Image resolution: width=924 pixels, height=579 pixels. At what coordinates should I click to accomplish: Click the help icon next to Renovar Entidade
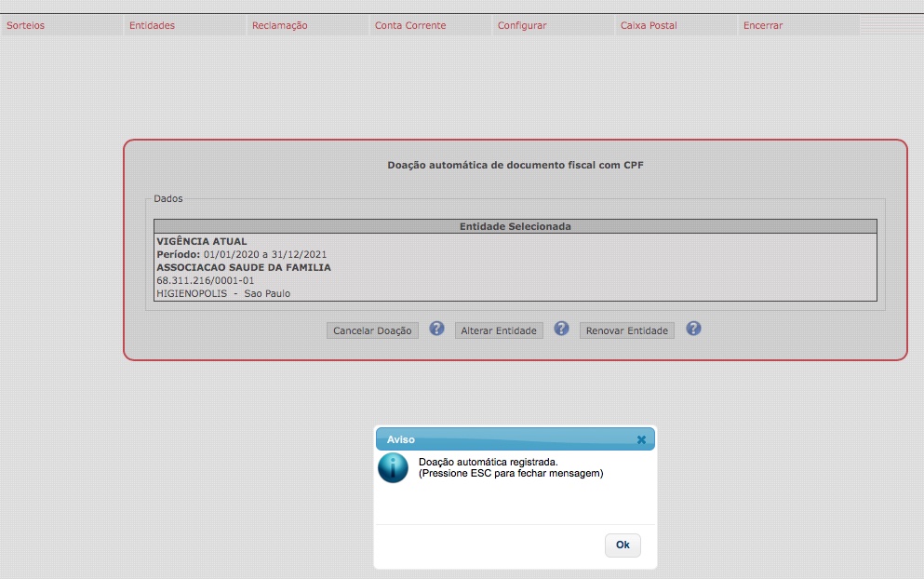(x=693, y=330)
